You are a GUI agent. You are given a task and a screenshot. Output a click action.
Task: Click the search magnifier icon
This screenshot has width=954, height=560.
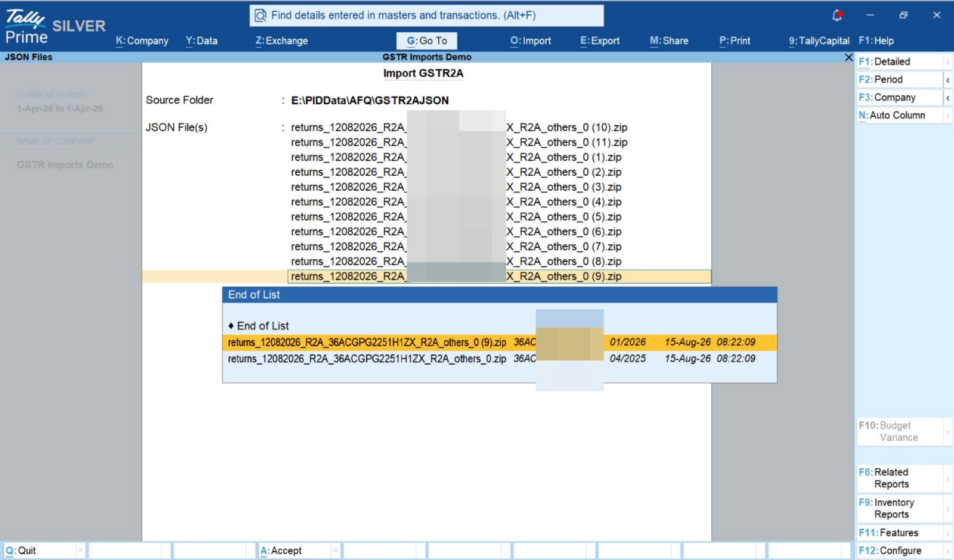pos(260,15)
